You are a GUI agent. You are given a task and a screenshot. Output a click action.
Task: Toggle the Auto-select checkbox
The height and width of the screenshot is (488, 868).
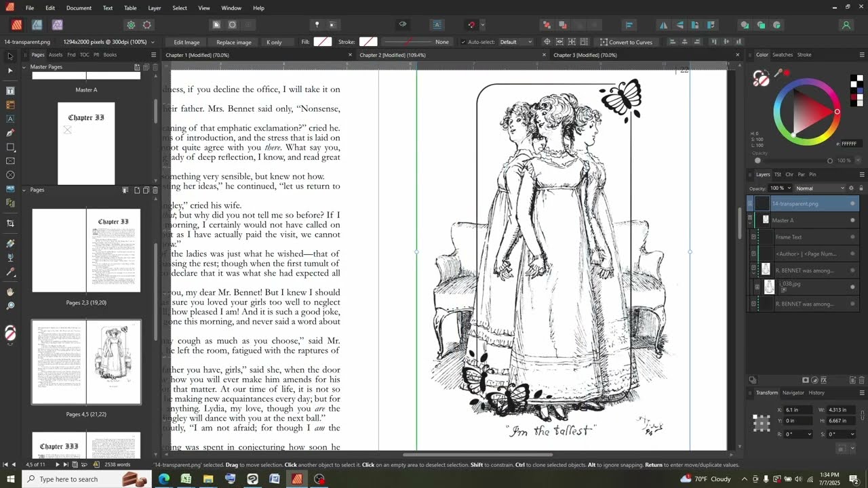point(463,42)
